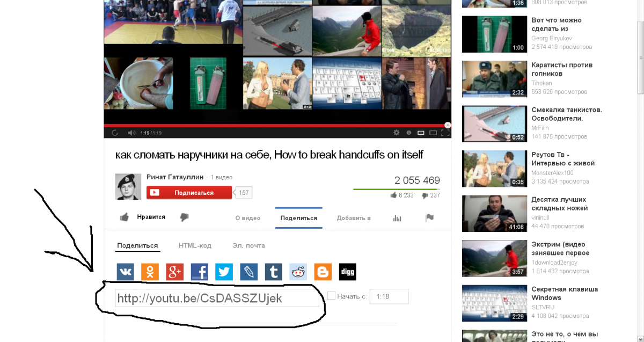The image size is (644, 342).
Task: Open thumbnail with 41:08 duration
Action: coord(495,213)
